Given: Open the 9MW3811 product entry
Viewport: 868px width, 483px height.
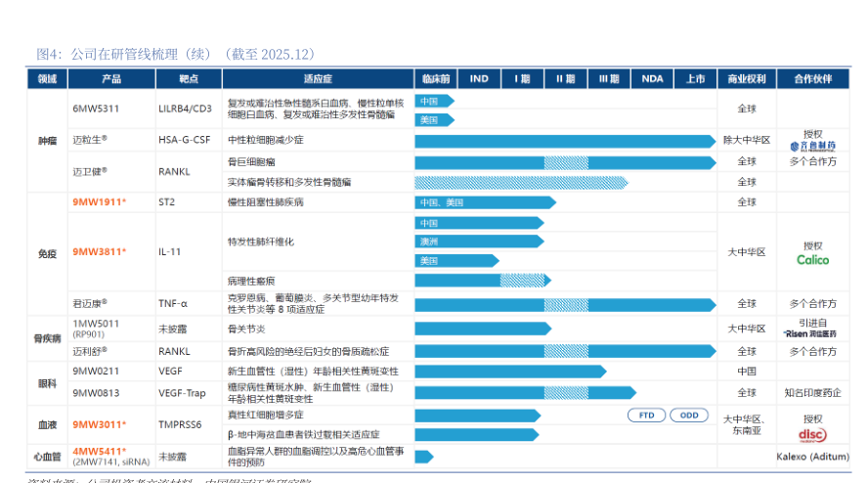Looking at the screenshot, I should [99, 252].
